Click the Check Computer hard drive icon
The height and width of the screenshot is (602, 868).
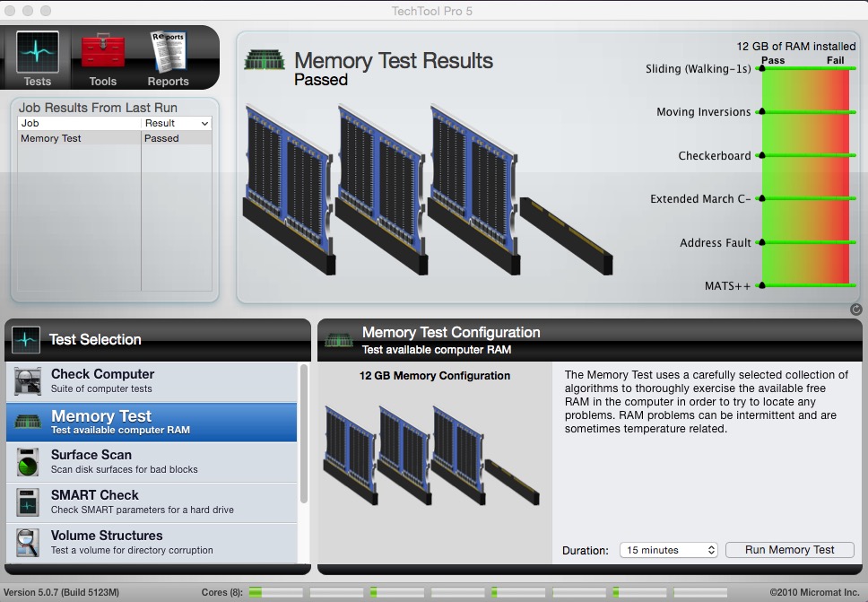point(28,381)
